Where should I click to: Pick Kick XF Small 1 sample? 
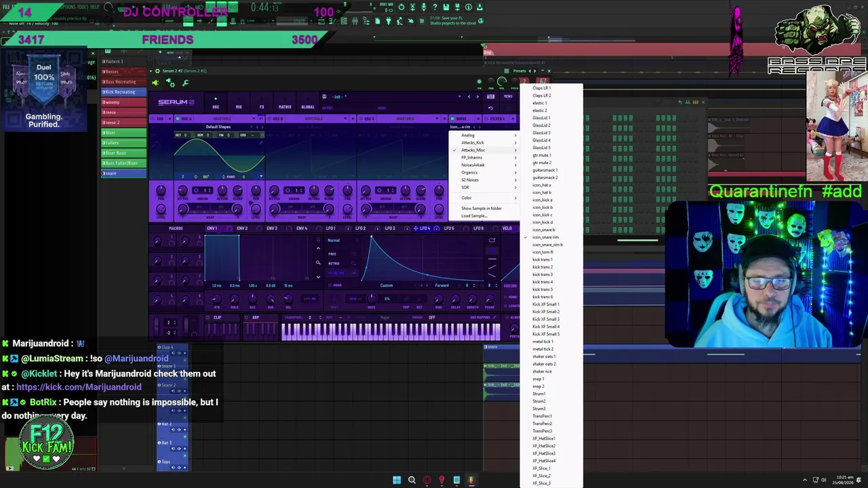pyautogui.click(x=551, y=304)
